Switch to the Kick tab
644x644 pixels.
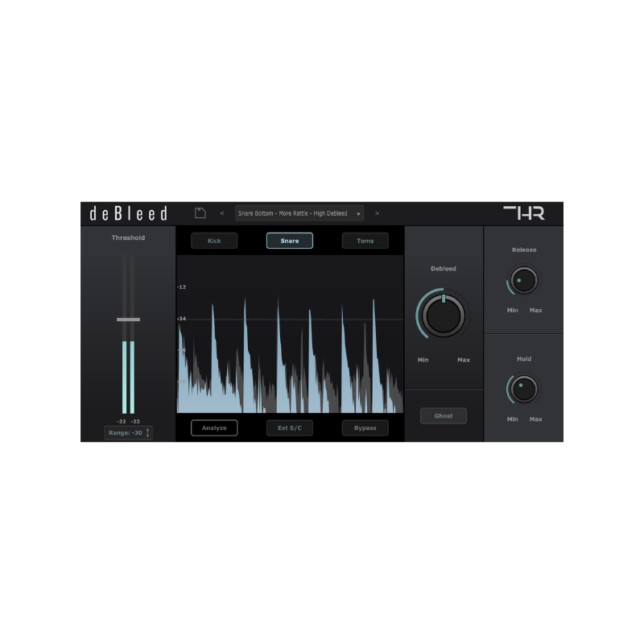point(214,241)
